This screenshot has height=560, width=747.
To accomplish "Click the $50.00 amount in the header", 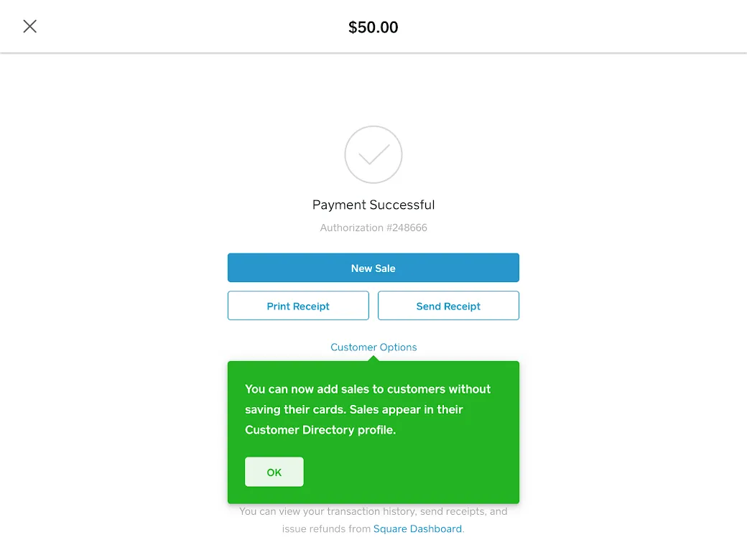I will click(373, 27).
